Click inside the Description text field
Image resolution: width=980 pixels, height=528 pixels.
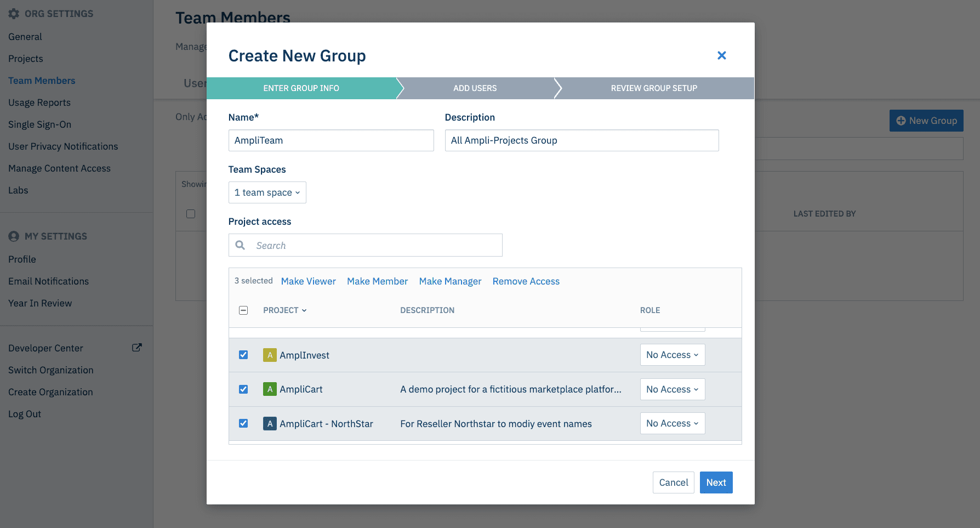pos(581,140)
